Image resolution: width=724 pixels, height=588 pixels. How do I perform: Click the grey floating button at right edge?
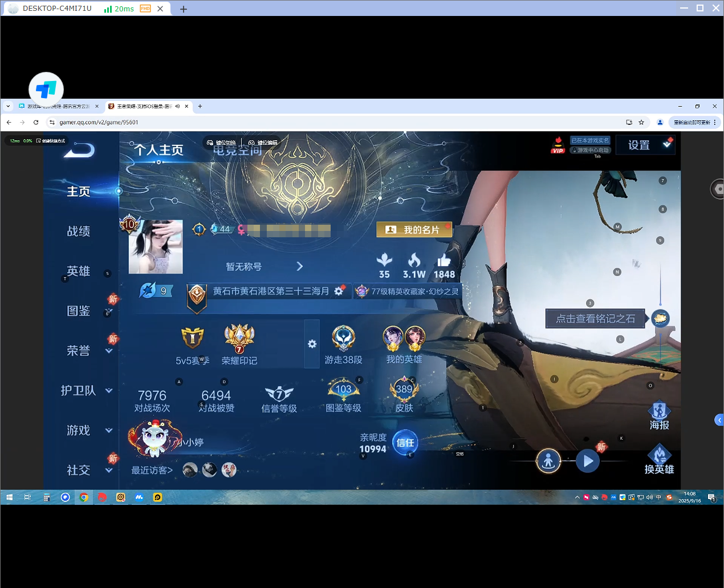coord(717,189)
